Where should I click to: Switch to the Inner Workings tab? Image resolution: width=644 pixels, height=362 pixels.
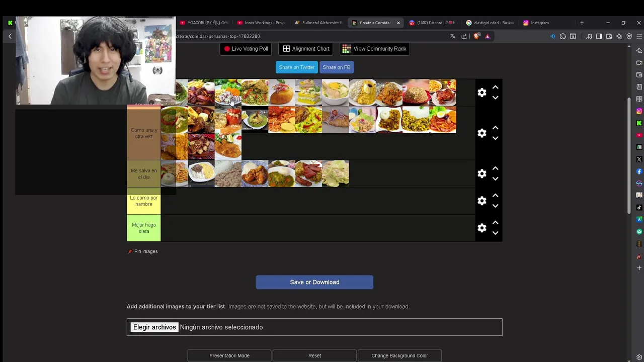261,23
